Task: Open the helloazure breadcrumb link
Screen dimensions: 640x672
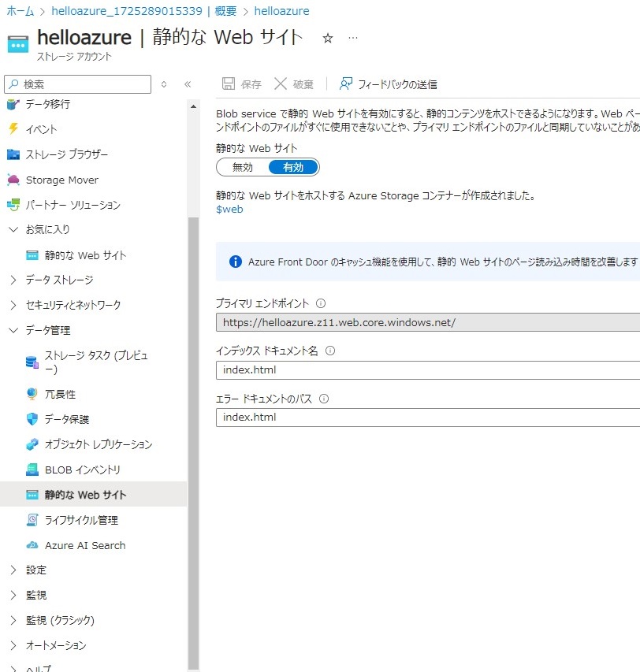Action: (281, 11)
